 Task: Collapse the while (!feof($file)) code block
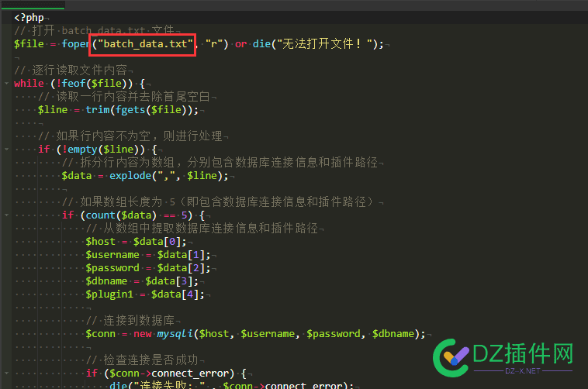(x=7, y=83)
